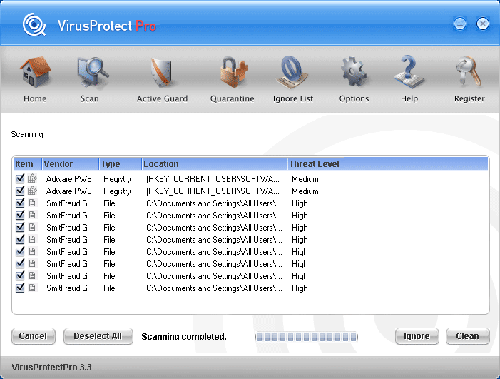Close the VirusProtect Pro window
The height and width of the screenshot is (379, 500).
coord(482,24)
